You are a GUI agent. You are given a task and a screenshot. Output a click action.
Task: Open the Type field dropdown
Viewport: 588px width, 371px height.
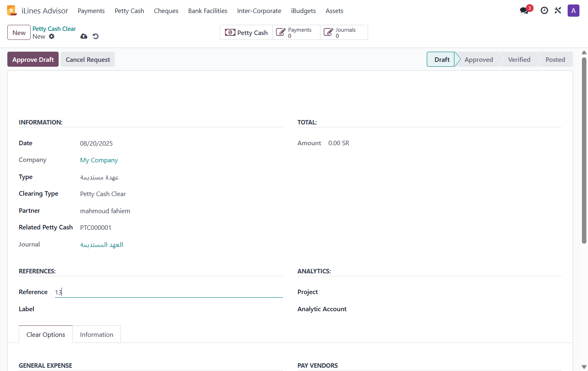(x=181, y=177)
